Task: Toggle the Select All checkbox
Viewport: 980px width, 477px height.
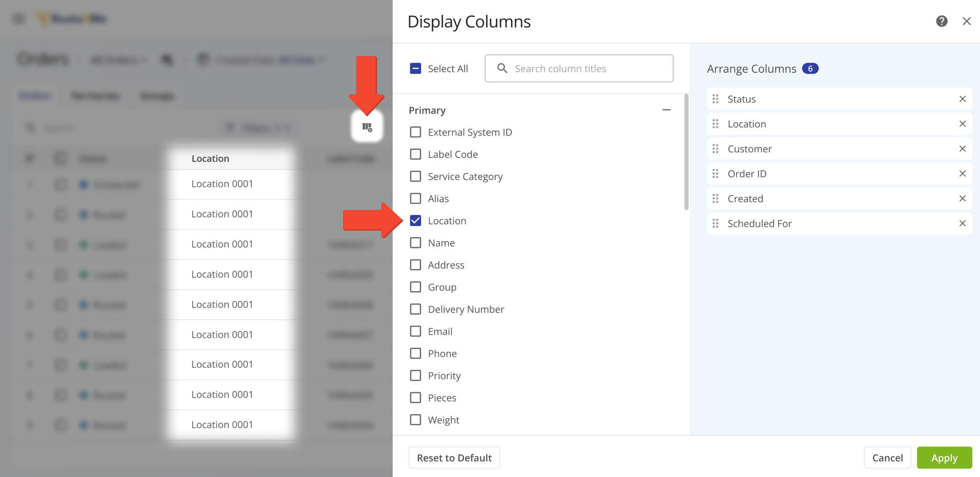Action: (414, 68)
